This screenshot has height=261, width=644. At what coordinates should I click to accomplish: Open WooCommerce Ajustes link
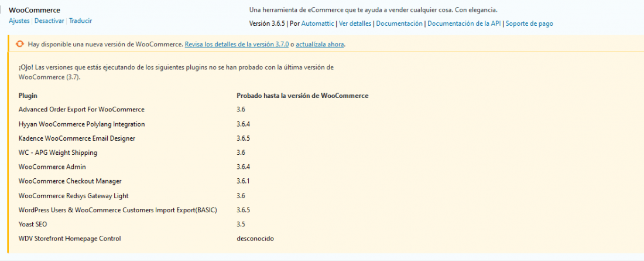click(19, 21)
